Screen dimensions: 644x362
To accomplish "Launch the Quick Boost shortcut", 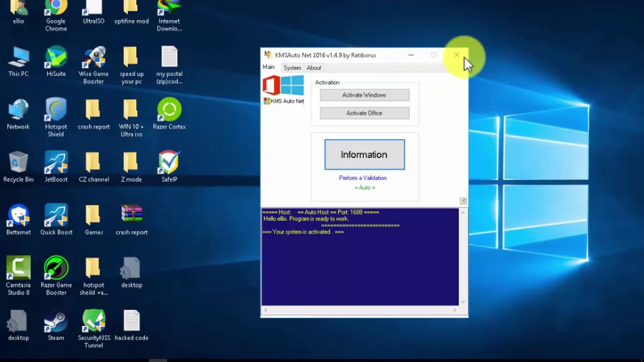I will click(56, 220).
